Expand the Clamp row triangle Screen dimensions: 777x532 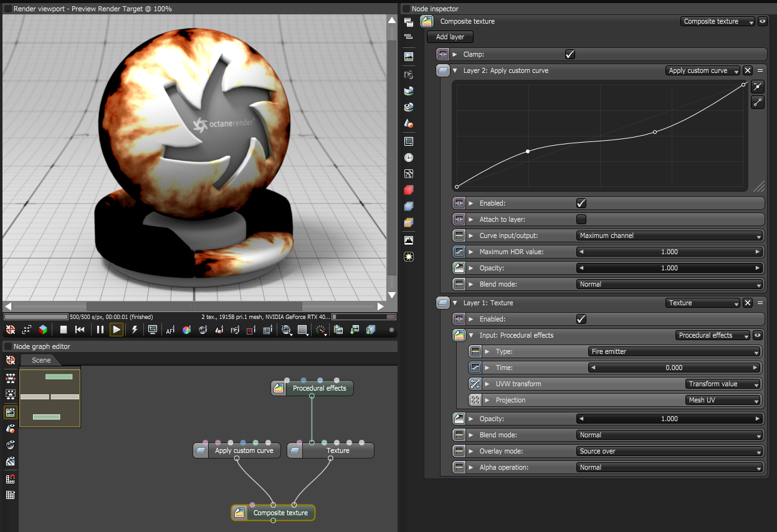pos(455,54)
